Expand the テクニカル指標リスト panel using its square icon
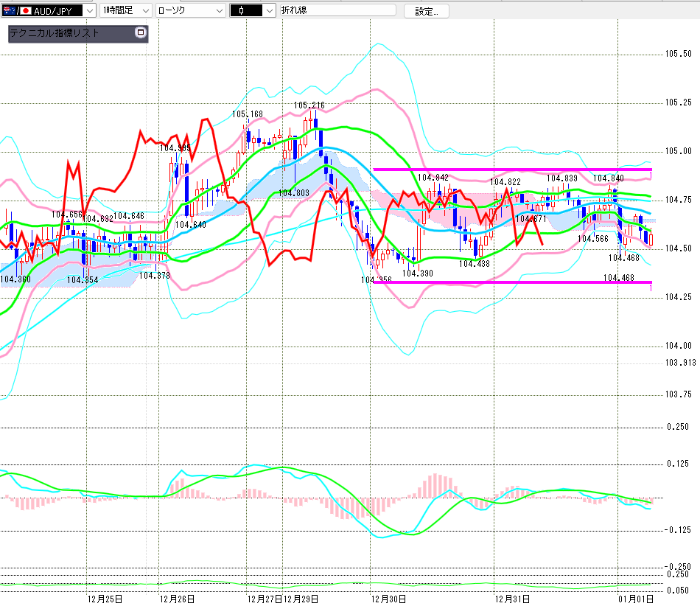Screen dimensions: 700x606 point(141,33)
